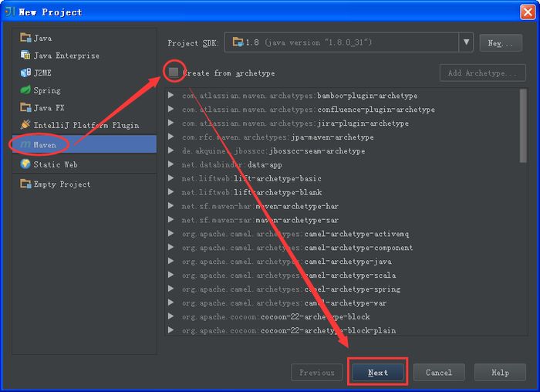Click the Static Web globe icon
540x392 pixels.
click(x=25, y=164)
